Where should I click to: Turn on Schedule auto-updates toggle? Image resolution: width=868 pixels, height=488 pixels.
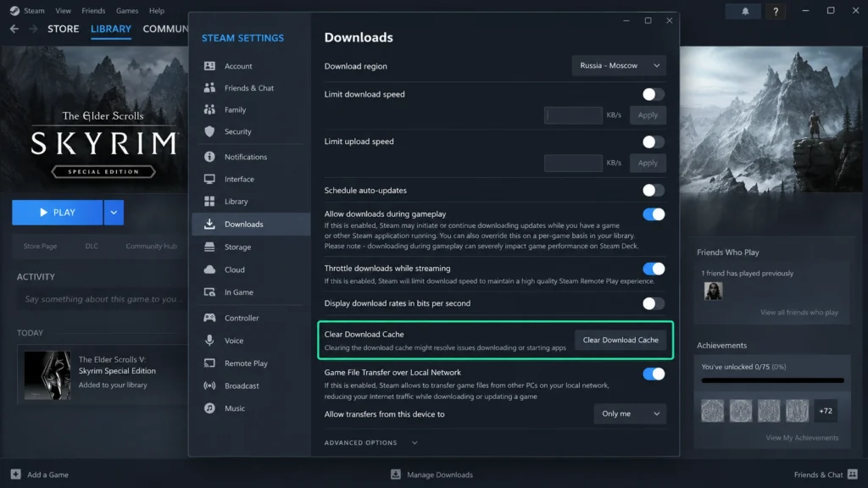click(654, 191)
